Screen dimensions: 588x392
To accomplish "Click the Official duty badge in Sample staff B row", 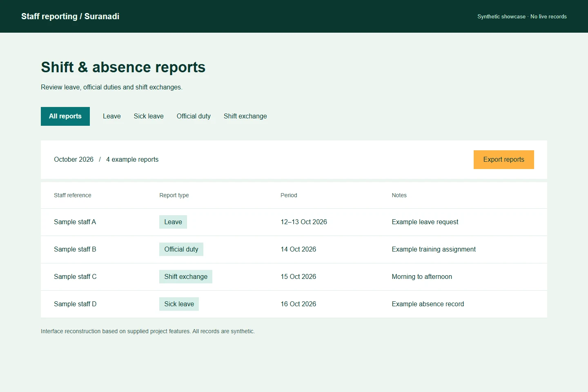I will click(181, 249).
